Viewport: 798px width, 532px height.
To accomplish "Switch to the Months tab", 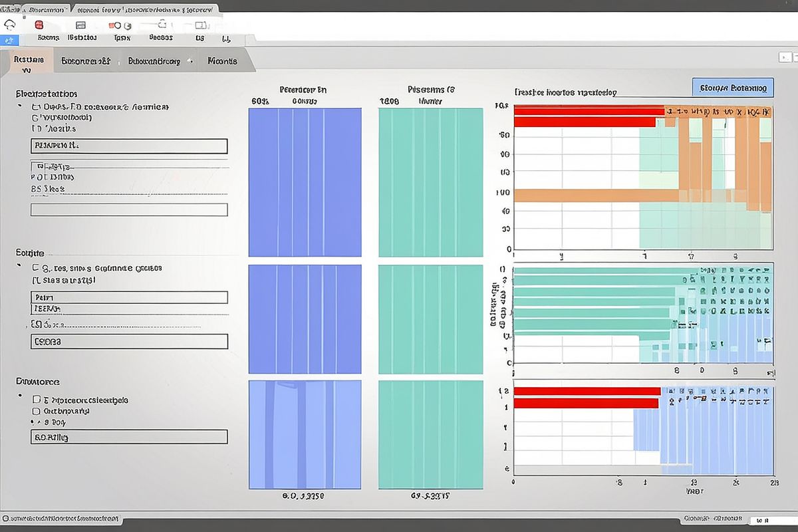I will tap(222, 61).
